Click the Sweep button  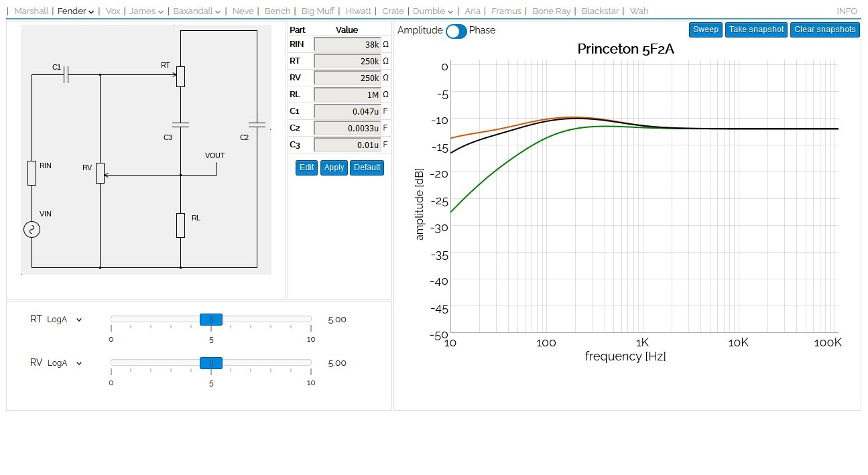coord(706,29)
